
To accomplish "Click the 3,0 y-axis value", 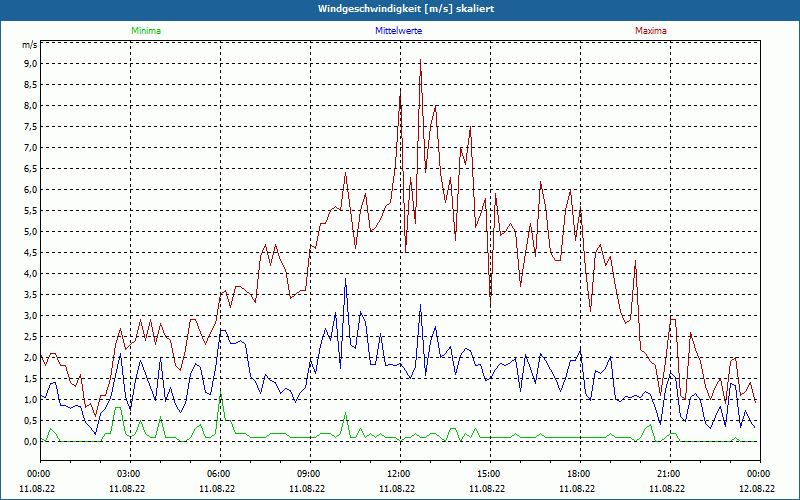I will (30, 315).
